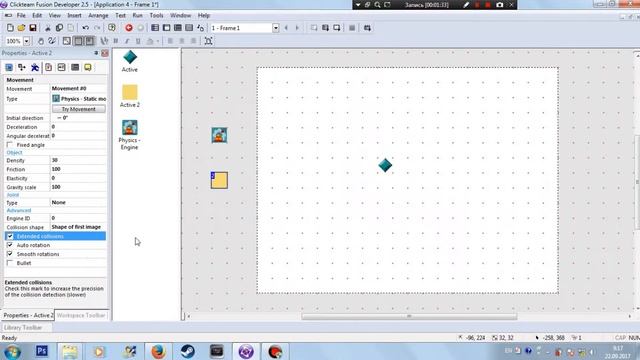Run the application with red icon

point(129,28)
